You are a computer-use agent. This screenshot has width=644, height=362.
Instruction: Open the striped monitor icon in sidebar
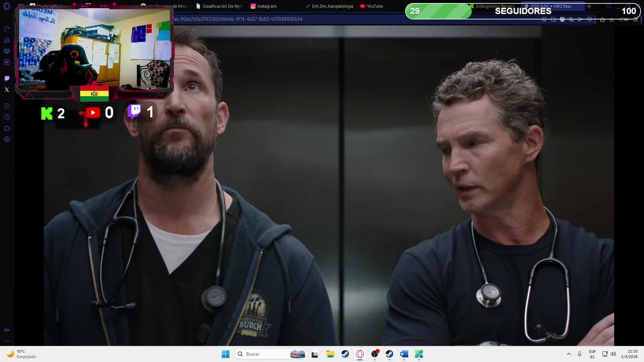click(x=7, y=51)
